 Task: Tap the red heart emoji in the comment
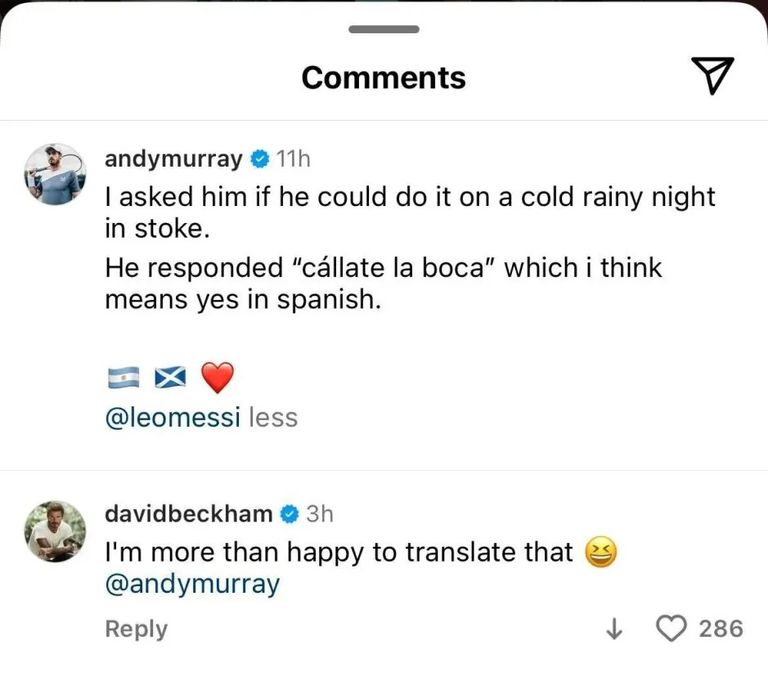coord(217,378)
